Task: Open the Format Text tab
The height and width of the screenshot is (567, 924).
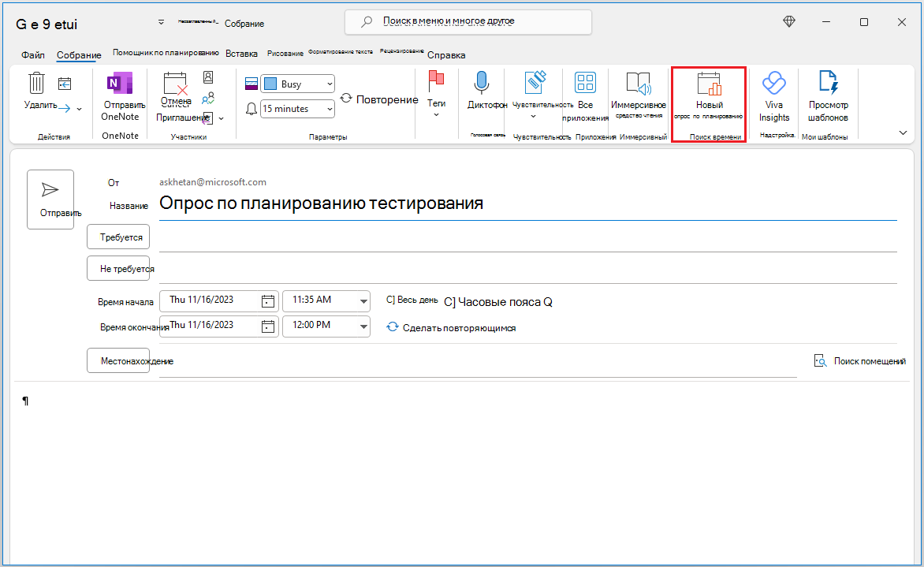Action: (341, 52)
